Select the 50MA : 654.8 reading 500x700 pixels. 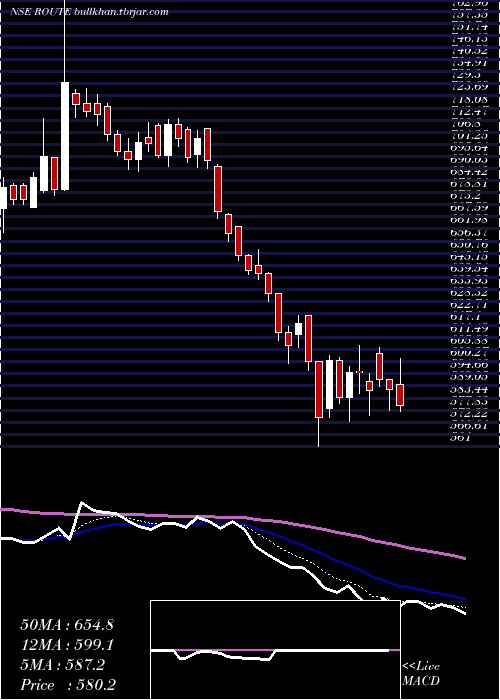(x=67, y=625)
